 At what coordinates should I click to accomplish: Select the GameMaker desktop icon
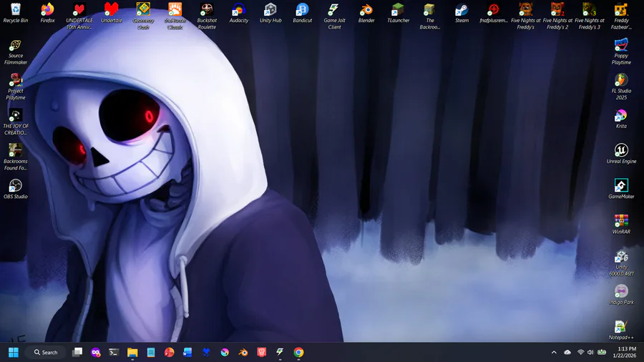point(621,189)
